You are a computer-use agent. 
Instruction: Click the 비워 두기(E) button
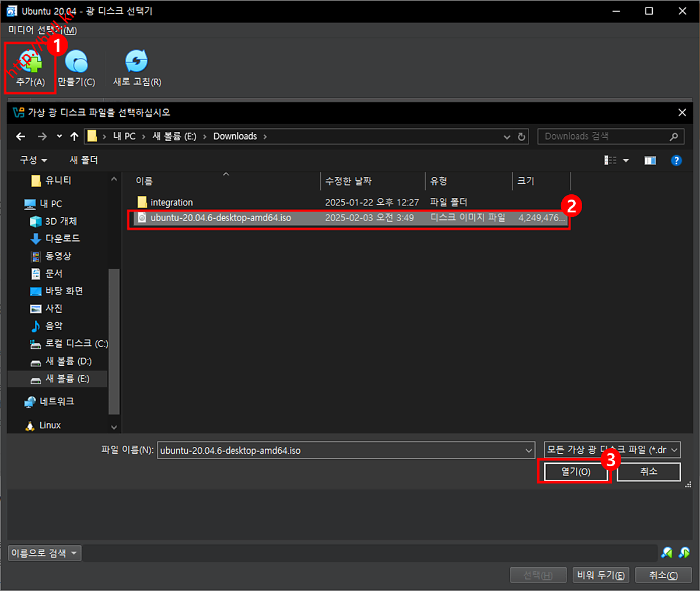tap(601, 575)
